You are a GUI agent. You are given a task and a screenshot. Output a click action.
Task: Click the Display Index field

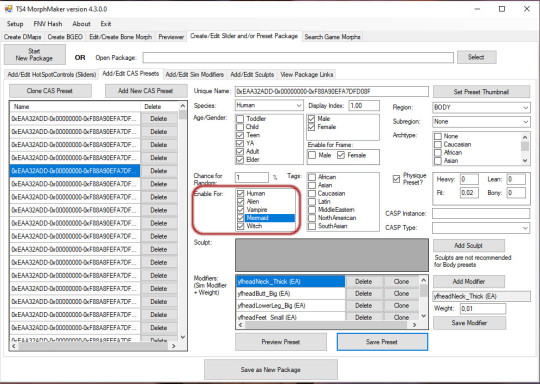click(x=364, y=105)
